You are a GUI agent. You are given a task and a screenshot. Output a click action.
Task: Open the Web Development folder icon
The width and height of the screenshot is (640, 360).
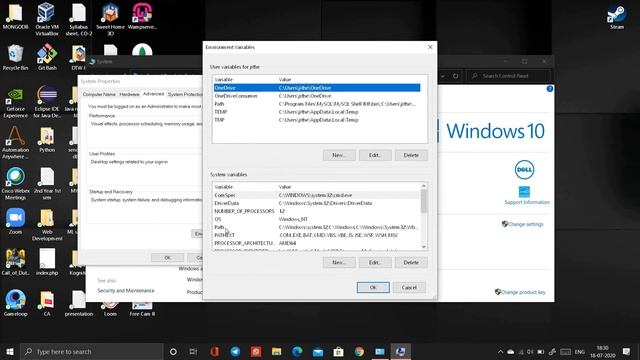tap(47, 224)
